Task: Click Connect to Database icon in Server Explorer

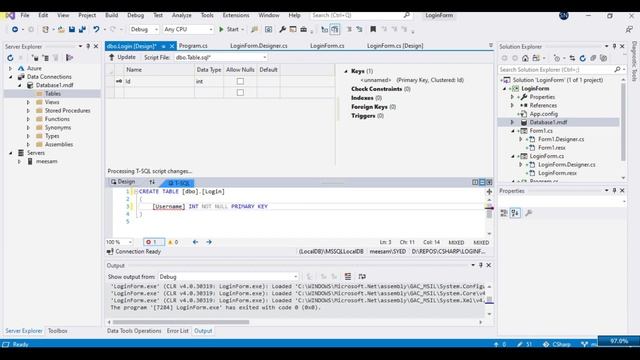Action: click(35, 58)
